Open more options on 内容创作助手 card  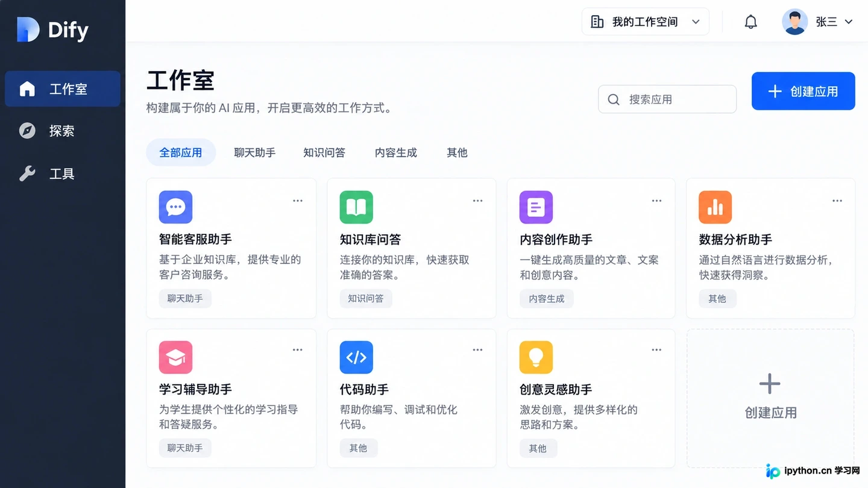(657, 201)
